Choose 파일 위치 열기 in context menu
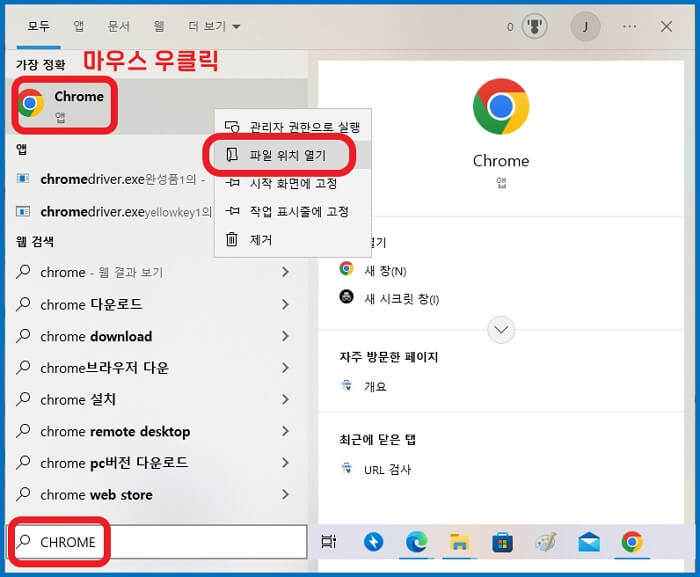This screenshot has width=700, height=577. [x=293, y=155]
